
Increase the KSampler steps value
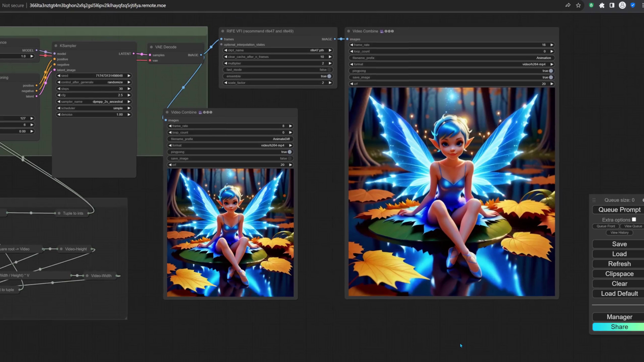[129, 89]
